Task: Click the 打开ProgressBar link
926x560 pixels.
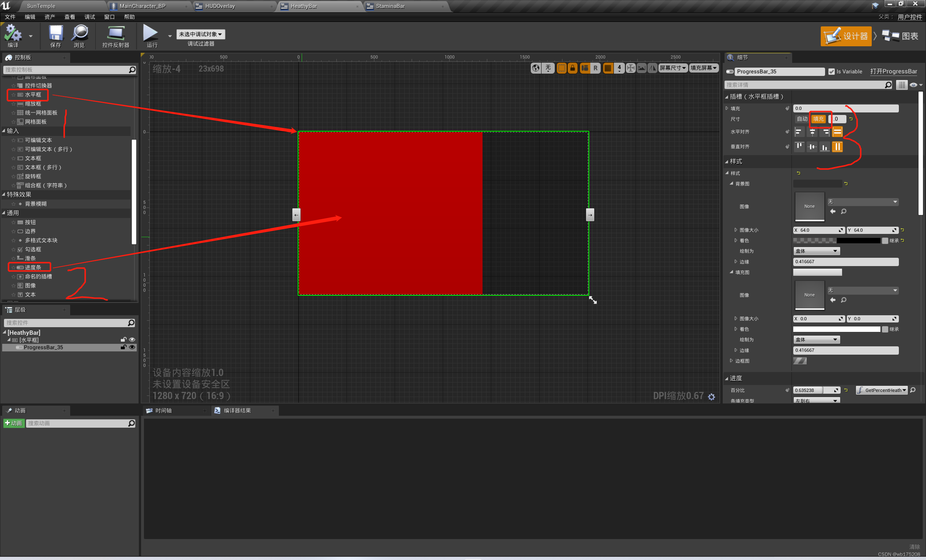Action: coord(894,71)
